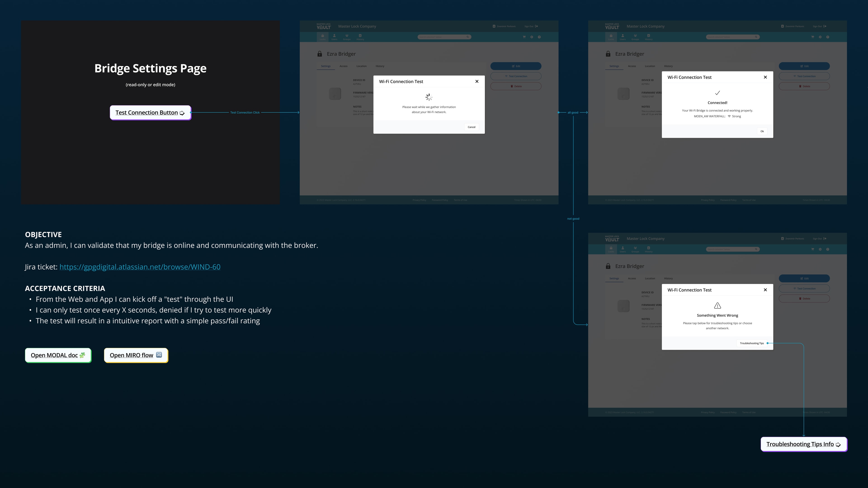Open the Jira ticket WIND-60 link

pos(140,267)
